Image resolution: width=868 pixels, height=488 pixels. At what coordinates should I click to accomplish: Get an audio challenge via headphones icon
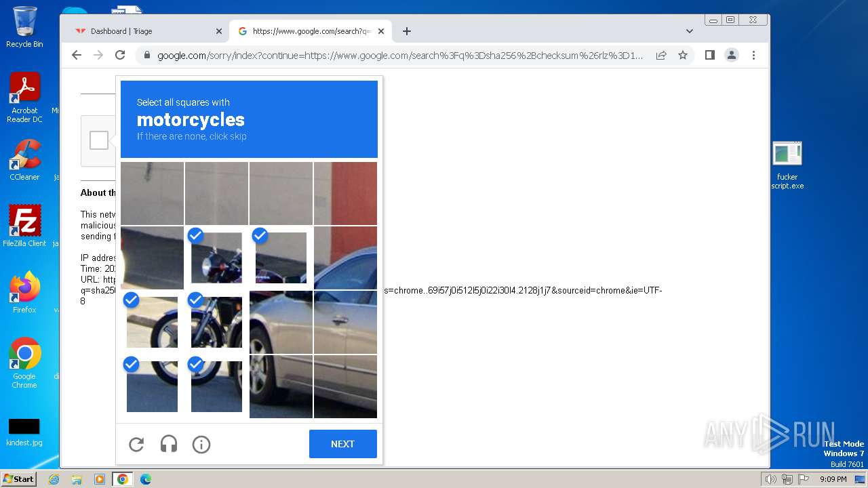point(169,444)
